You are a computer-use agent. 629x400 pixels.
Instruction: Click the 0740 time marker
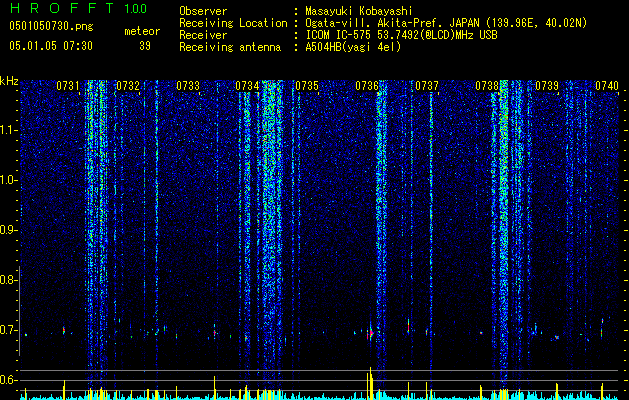(x=607, y=86)
